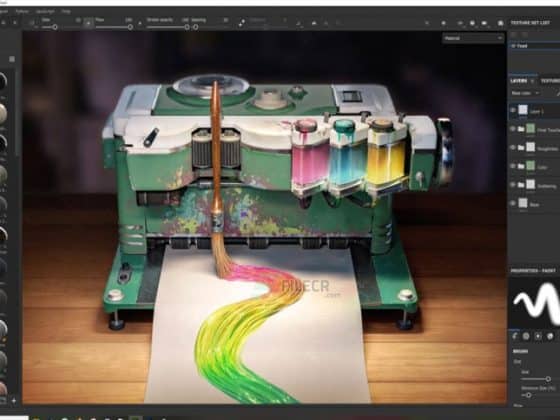Open the Help menu
Viewport: 560px width, 420px height.
point(66,11)
